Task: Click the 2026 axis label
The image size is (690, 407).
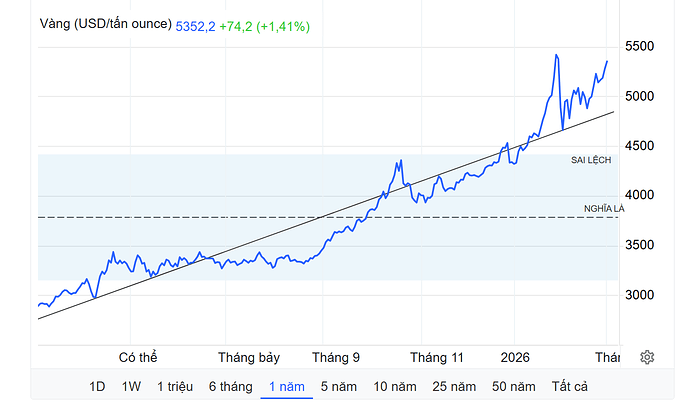Action: (516, 357)
